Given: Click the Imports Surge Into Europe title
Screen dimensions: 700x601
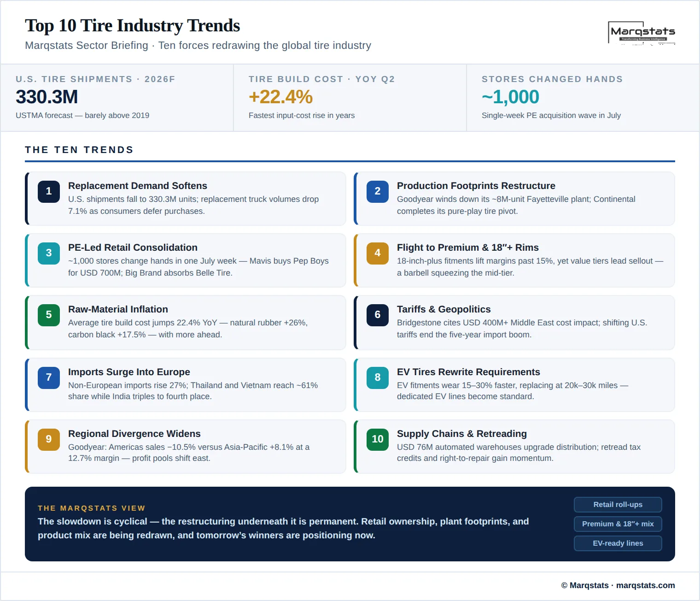Looking at the screenshot, I should (129, 372).
